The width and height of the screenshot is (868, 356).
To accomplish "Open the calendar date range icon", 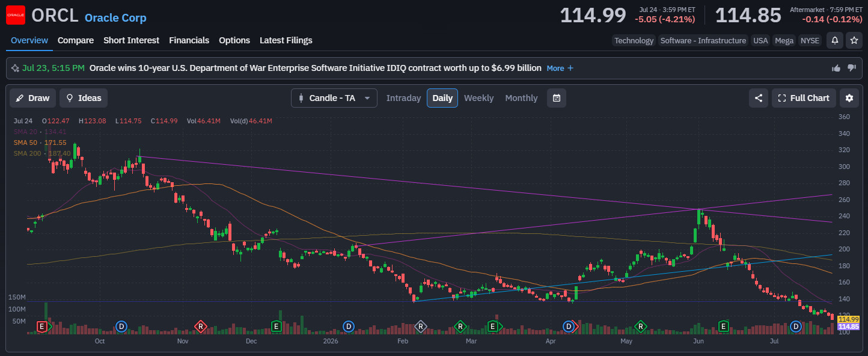I will coord(557,98).
